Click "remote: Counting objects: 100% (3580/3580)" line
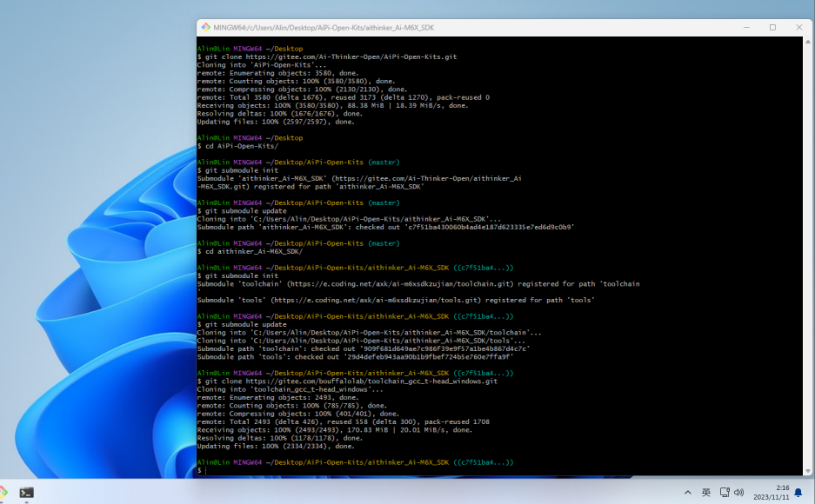Viewport: 815px width, 504px height. click(x=297, y=82)
